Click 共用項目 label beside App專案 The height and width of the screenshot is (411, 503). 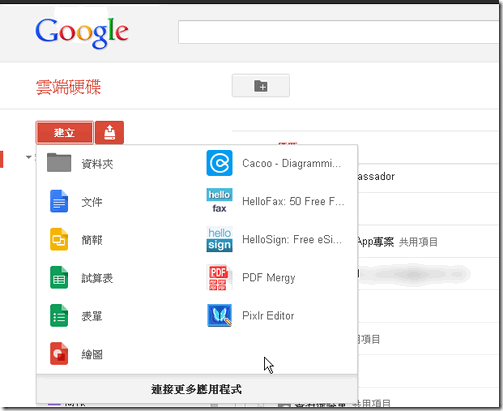point(418,242)
